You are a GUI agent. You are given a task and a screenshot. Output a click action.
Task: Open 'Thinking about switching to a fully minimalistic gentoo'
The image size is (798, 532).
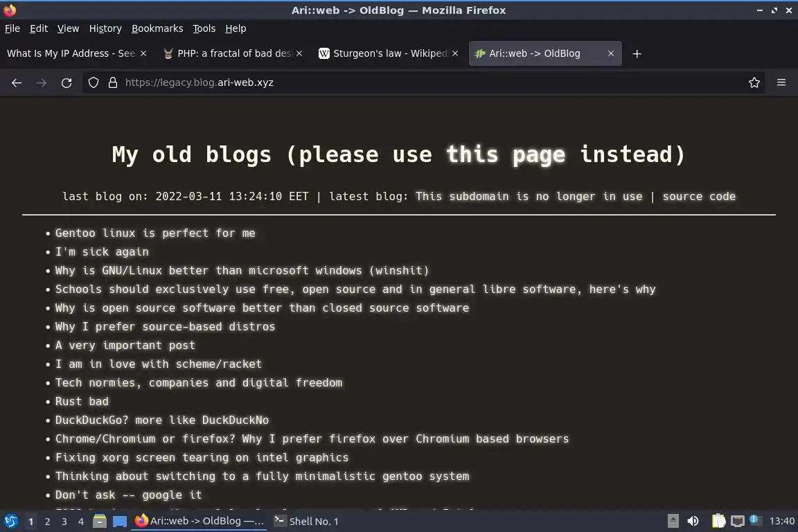262,477
